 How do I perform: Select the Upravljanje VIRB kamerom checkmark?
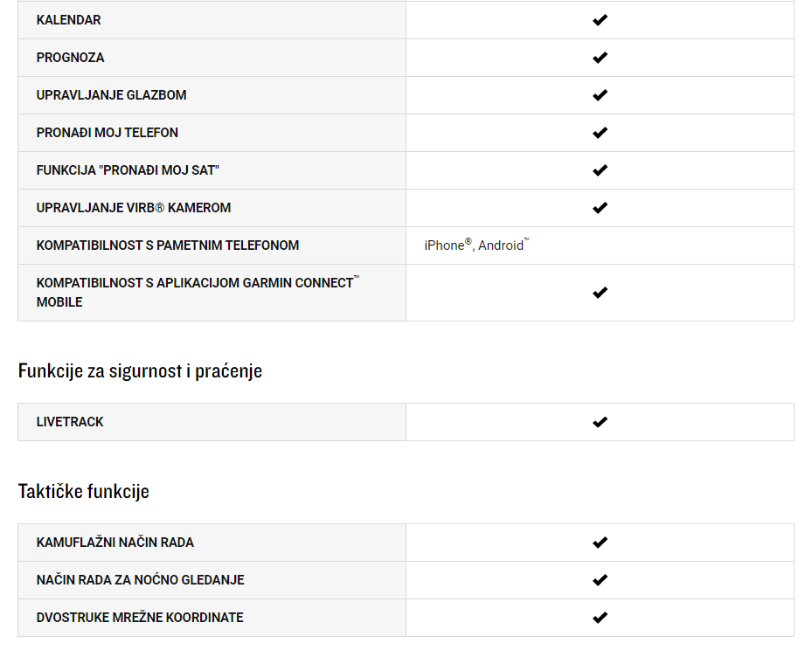tap(600, 208)
